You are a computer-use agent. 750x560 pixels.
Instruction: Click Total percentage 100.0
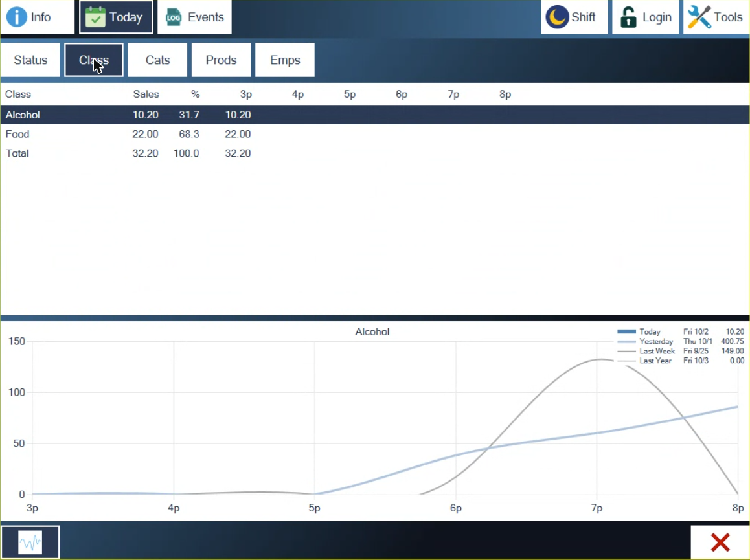pos(186,153)
